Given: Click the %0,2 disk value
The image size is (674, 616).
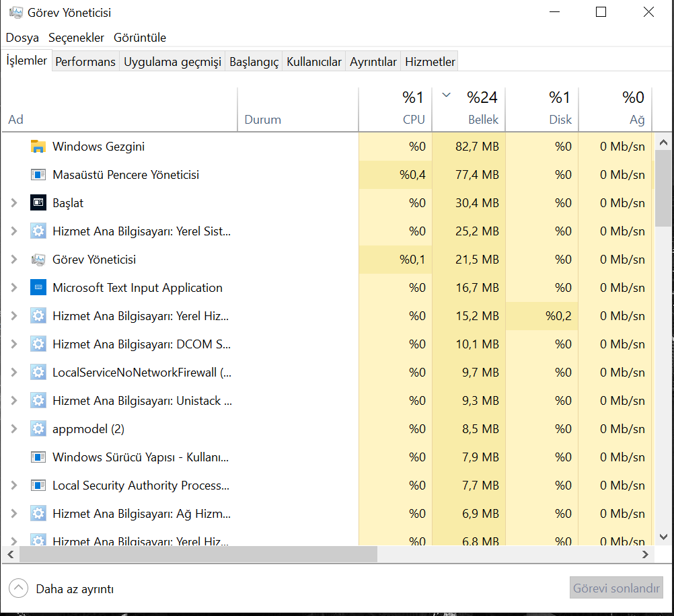Looking at the screenshot, I should coord(559,316).
